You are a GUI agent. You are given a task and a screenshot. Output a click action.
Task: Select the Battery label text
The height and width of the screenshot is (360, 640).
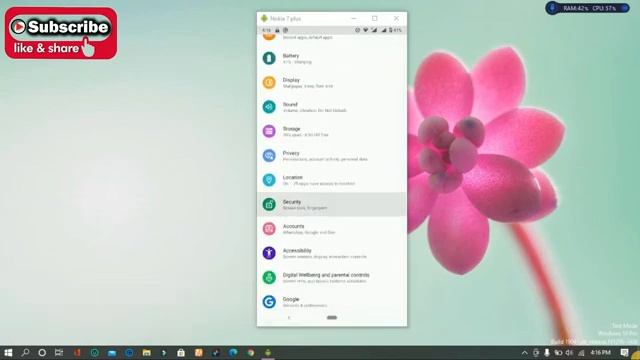tap(291, 56)
